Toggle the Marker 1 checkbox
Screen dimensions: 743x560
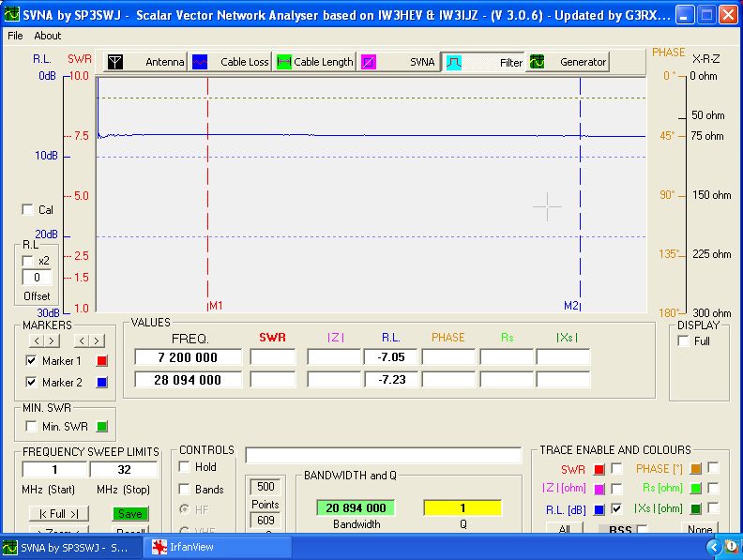pos(31,361)
